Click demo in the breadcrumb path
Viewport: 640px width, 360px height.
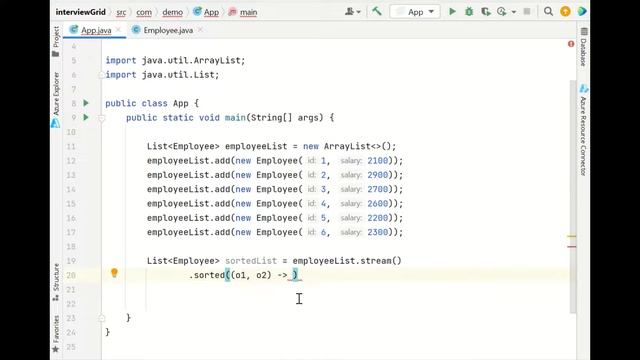click(x=173, y=12)
